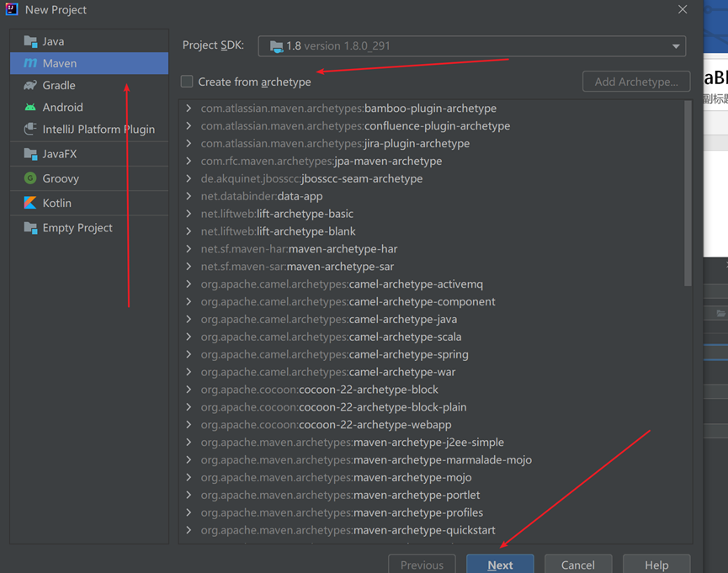The height and width of the screenshot is (573, 728).
Task: Select maven-archetype-profiles row
Action: (x=432, y=512)
